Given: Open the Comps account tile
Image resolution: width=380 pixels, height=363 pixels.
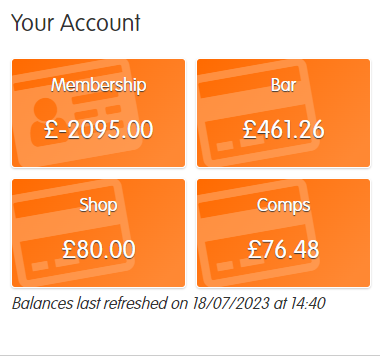Looking at the screenshot, I should tap(283, 233).
